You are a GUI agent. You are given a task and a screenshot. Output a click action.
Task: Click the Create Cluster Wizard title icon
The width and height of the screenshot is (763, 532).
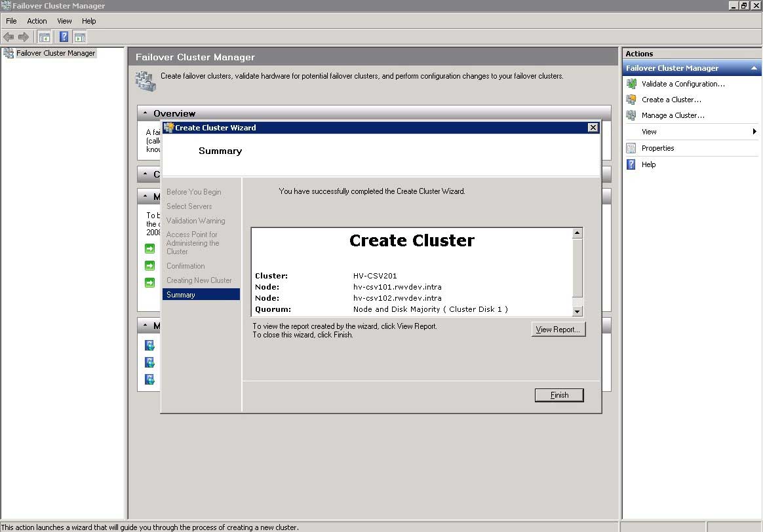coord(169,127)
